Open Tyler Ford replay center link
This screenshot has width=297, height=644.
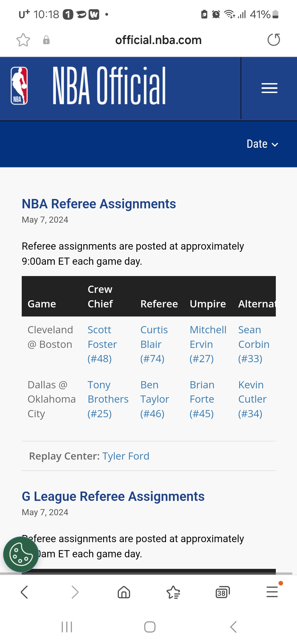[x=126, y=456]
